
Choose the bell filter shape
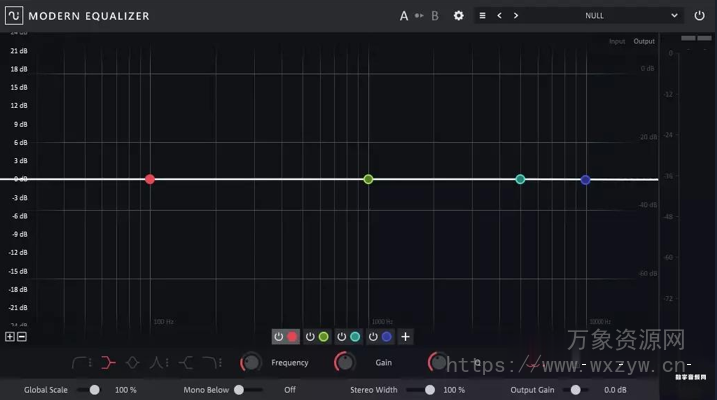click(x=133, y=363)
